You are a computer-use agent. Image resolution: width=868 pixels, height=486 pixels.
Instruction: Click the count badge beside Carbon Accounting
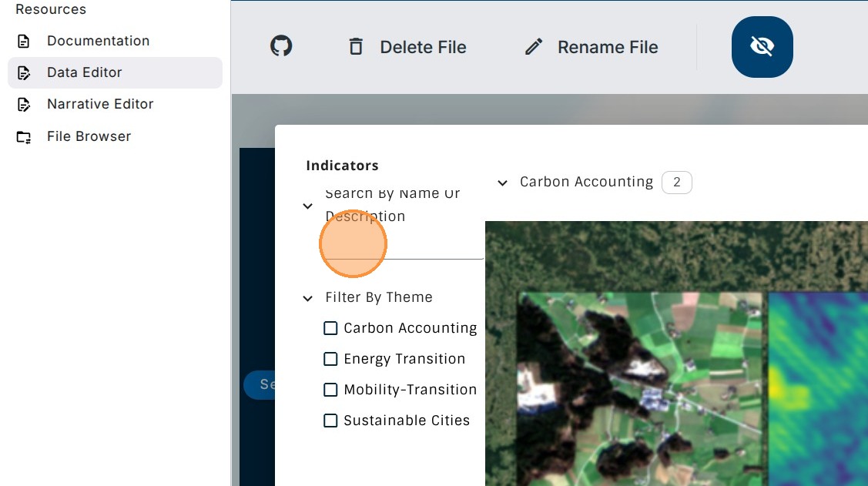click(677, 183)
